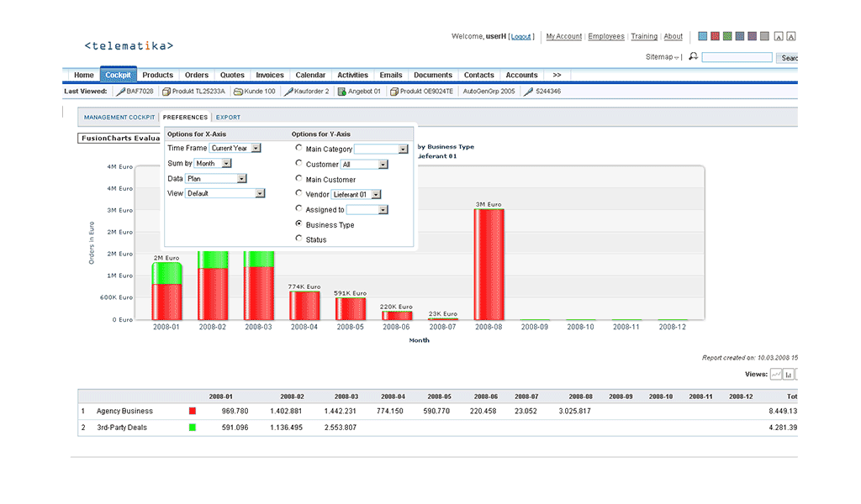Select Assigned to radio button

[x=298, y=209]
